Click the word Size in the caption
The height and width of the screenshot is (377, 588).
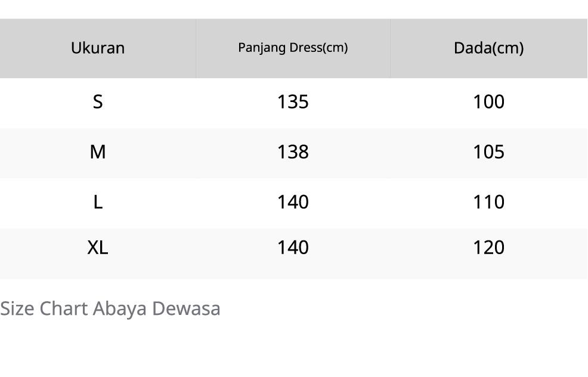pyautogui.click(x=17, y=308)
